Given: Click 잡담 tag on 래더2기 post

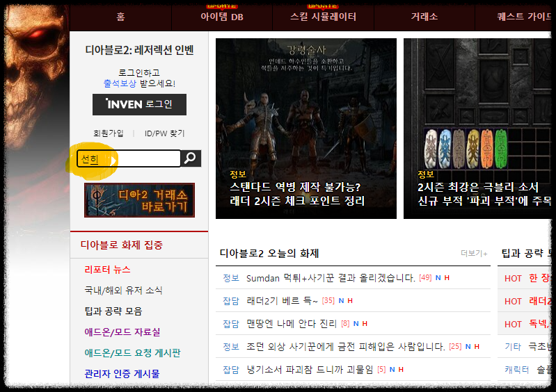Looking at the screenshot, I should 231,301.
